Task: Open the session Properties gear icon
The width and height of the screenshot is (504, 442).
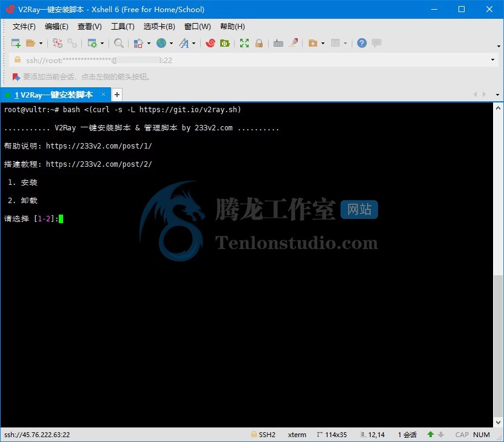Action: [x=92, y=43]
